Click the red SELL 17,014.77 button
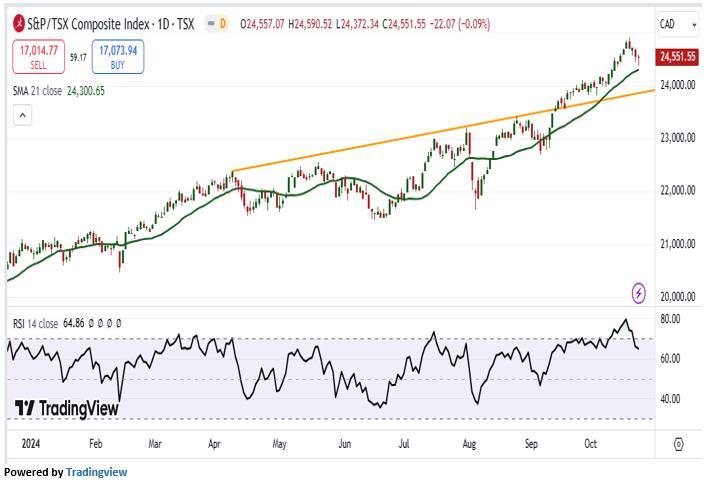This screenshot has height=493, width=712. (x=38, y=57)
